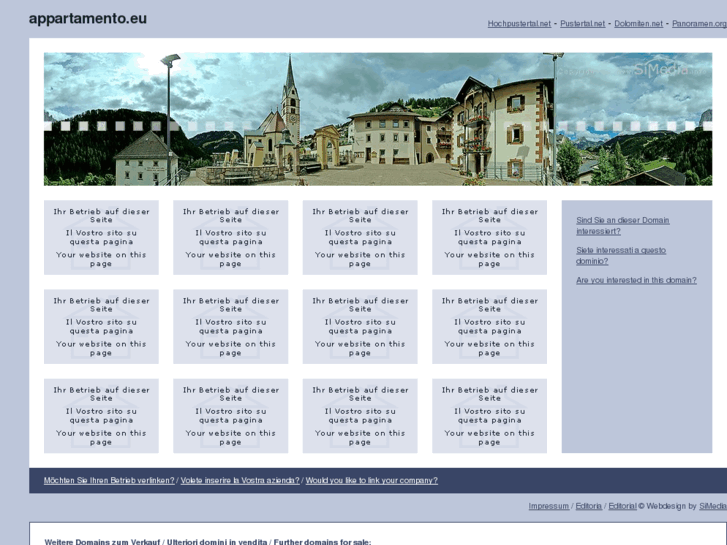Visit the Pustertal.net link
Screen dimensions: 727x545
582,24
